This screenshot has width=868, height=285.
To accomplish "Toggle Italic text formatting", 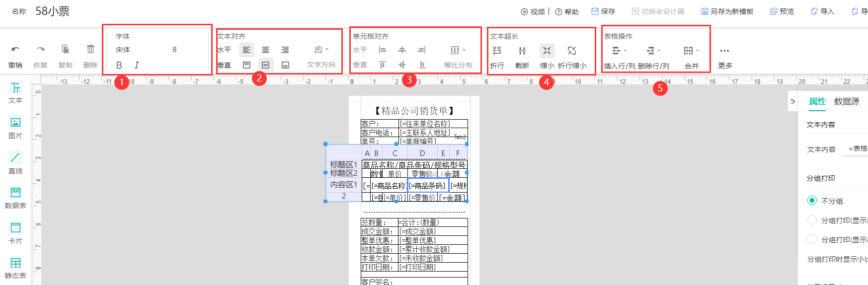I will click(x=137, y=65).
